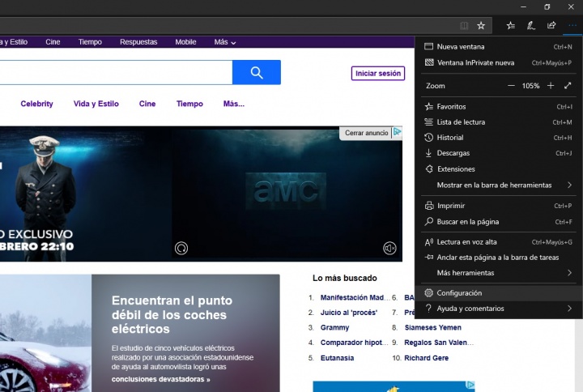Click Cine in the purple navigation bar
The height and width of the screenshot is (392, 583).
point(53,42)
